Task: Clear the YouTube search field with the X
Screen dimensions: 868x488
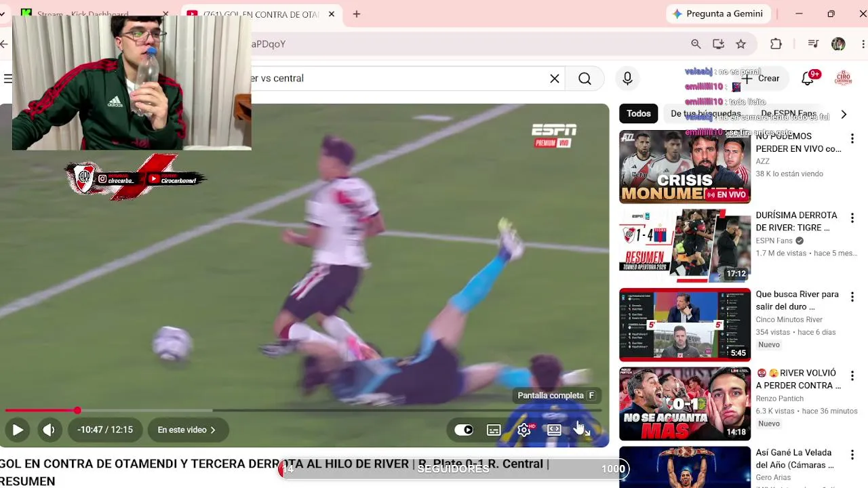Action: click(555, 79)
